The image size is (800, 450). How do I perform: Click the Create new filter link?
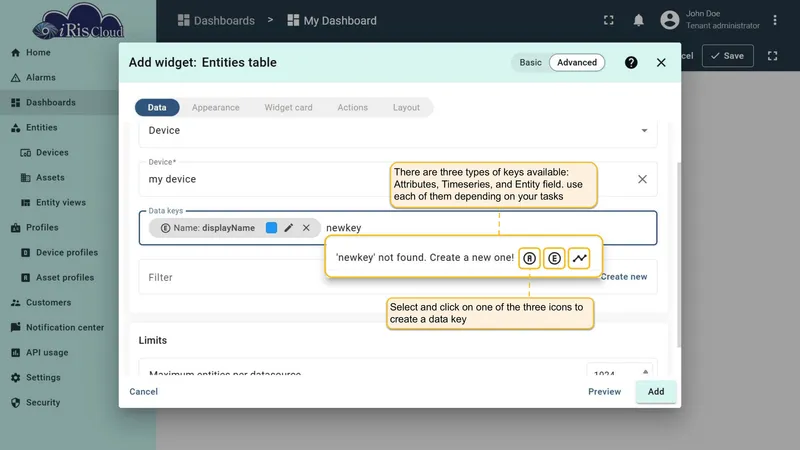624,277
